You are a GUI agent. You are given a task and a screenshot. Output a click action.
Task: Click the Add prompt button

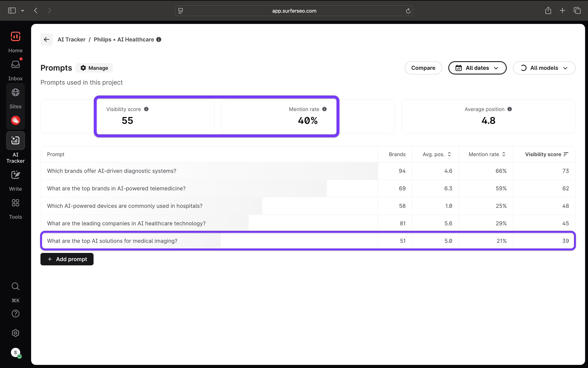[x=67, y=259]
